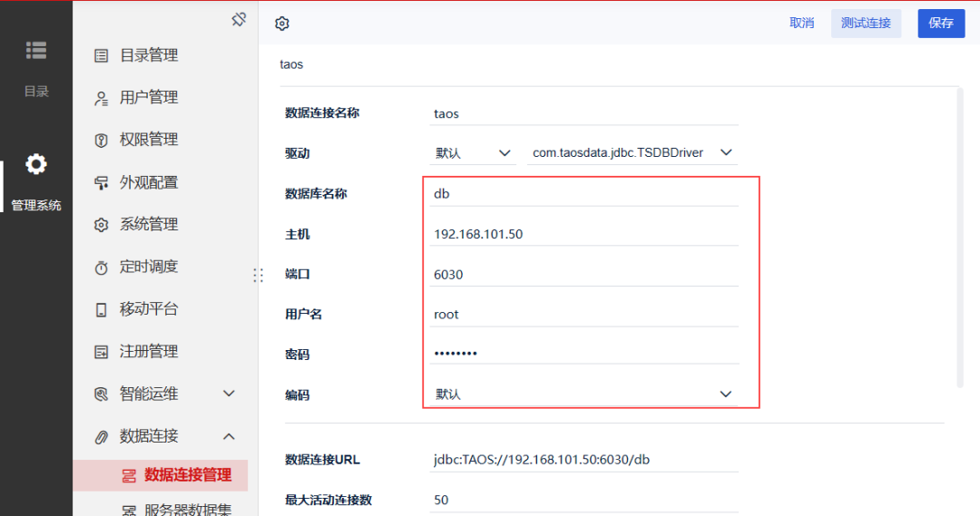This screenshot has height=516, width=980.
Task: Open the 默认 driver type dropdown
Action: click(473, 153)
